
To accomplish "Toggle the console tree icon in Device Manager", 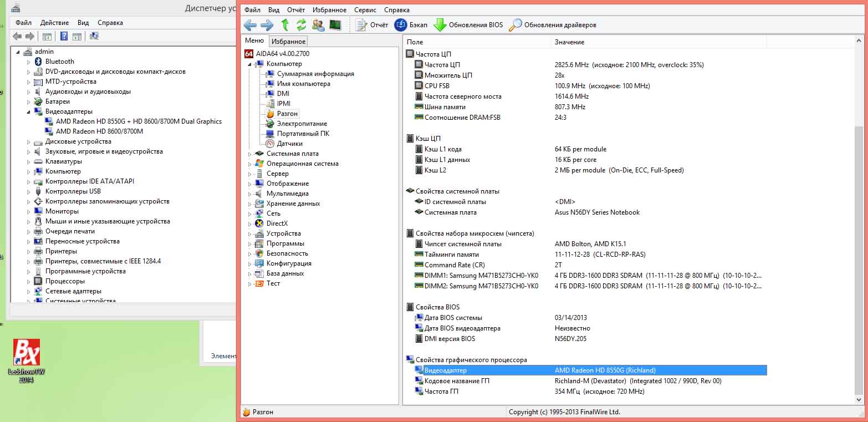I will click(x=47, y=37).
